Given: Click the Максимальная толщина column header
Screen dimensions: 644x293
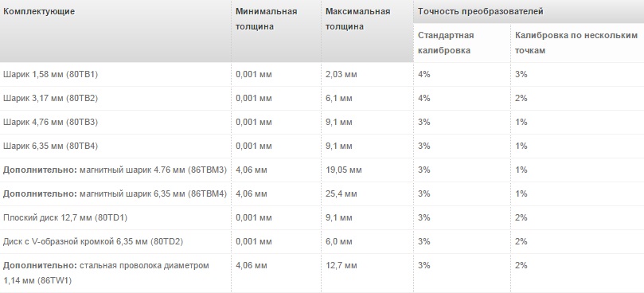Looking at the screenshot, I should point(357,19).
